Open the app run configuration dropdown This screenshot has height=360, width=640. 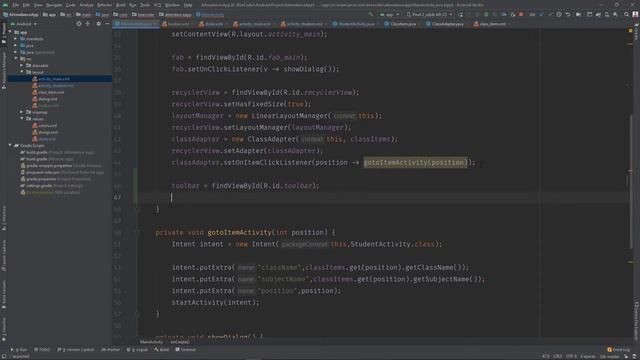[389, 14]
